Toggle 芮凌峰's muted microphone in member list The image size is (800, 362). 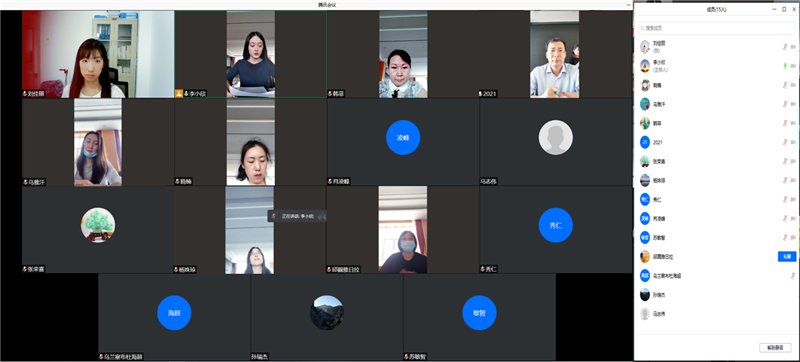786,218
